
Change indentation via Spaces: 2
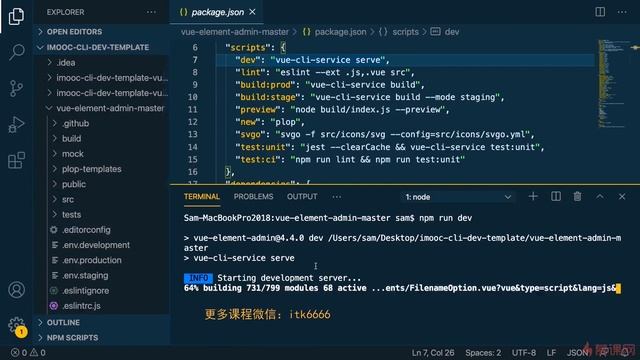coord(483,353)
